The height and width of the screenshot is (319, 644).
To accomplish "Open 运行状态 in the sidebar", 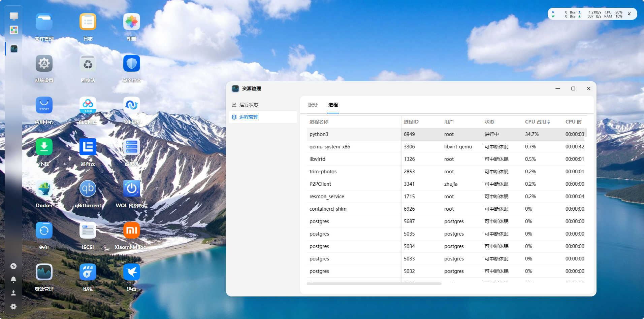I will [249, 105].
